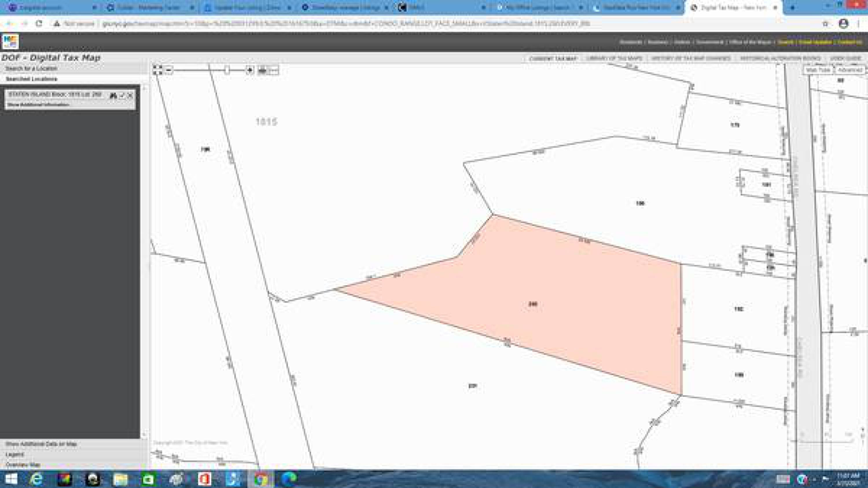Click the print map icon
This screenshot has height=488, width=868.
point(262,70)
